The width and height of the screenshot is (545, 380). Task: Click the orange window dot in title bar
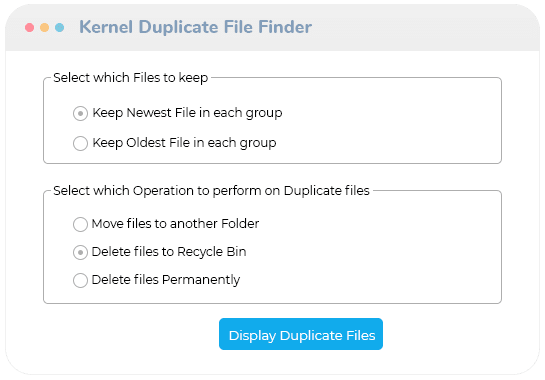tap(44, 27)
